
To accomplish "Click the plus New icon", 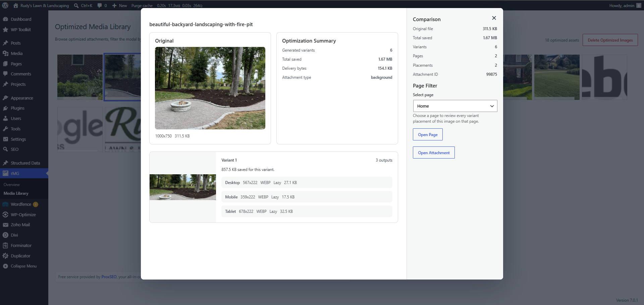I will pos(114,5).
